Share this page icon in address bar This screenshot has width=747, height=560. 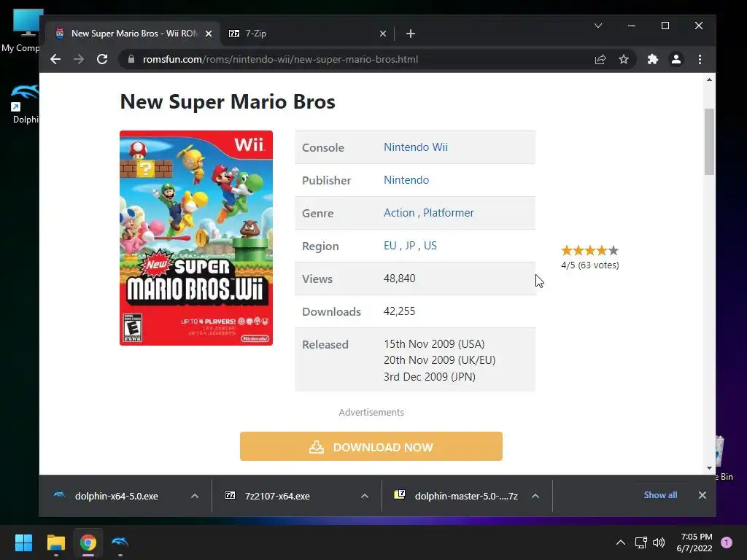[x=600, y=60]
